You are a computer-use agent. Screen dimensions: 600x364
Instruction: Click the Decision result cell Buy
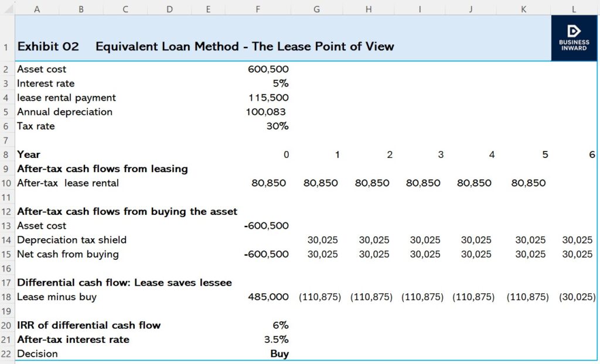click(279, 353)
